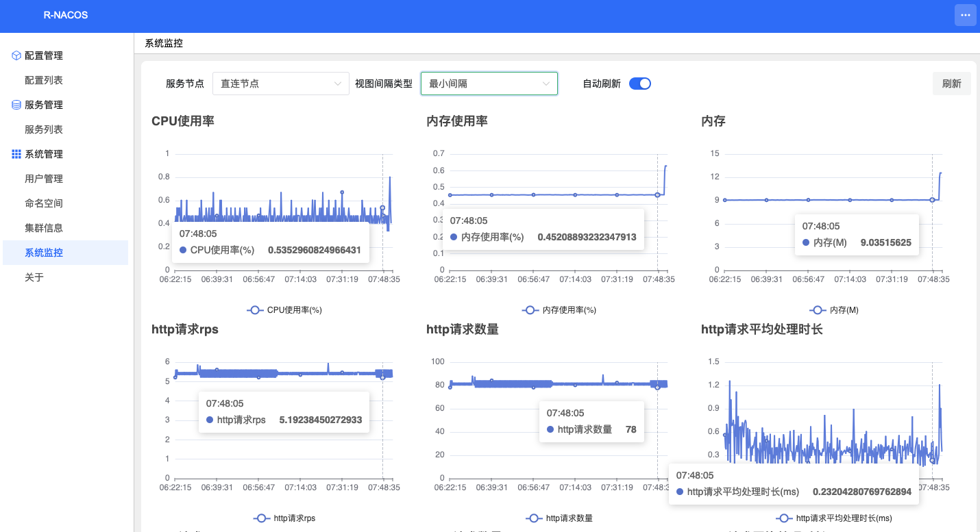This screenshot has height=532, width=980.
Task: Click the 内存(M) legend marker icon
Action: [x=818, y=310]
